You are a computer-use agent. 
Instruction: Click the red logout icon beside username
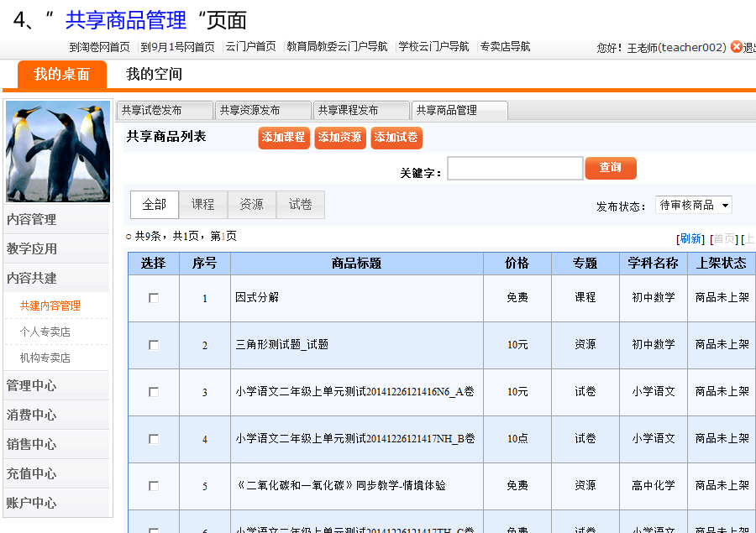coord(737,47)
